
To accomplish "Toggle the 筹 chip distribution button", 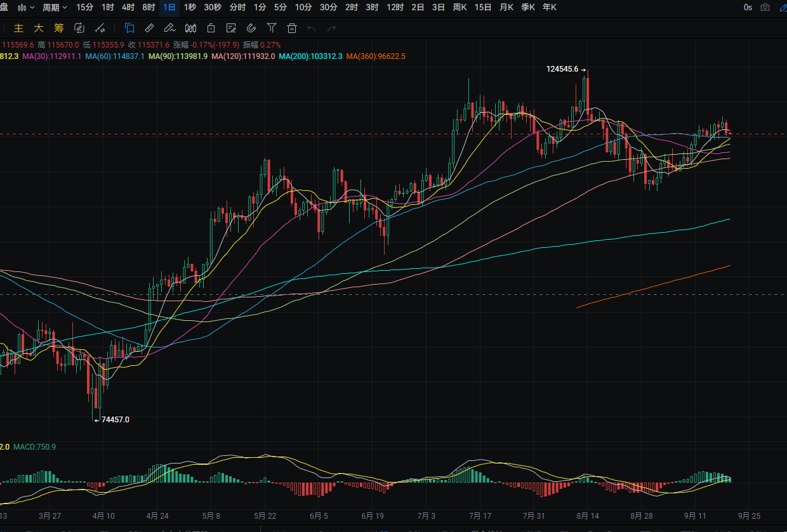I will click(59, 28).
